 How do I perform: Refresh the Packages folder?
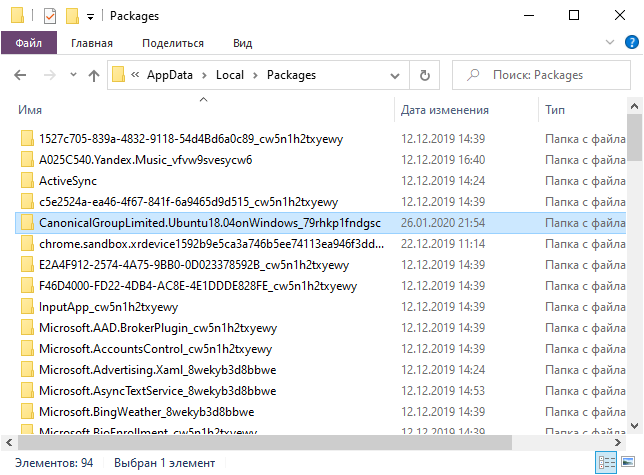click(x=425, y=75)
